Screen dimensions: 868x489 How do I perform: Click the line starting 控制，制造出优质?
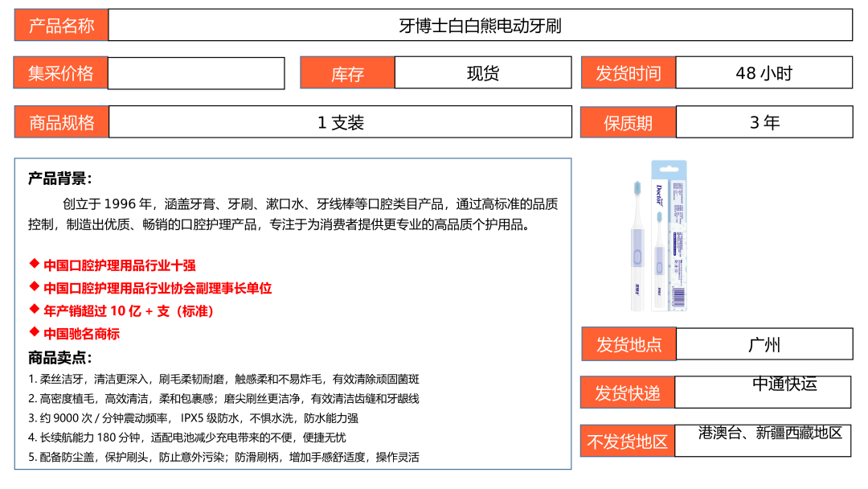pos(279,224)
